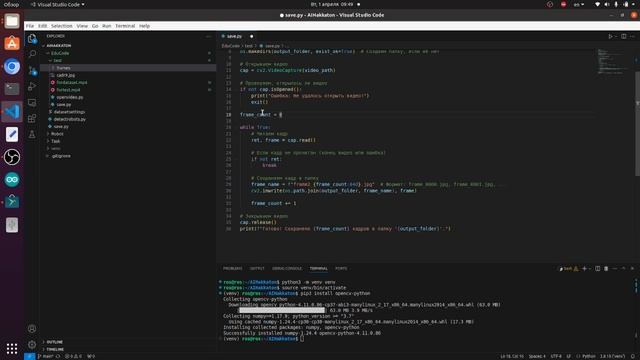640x360 pixels.
Task: Open terminal launch profile dropdown arrow
Action: (x=590, y=269)
